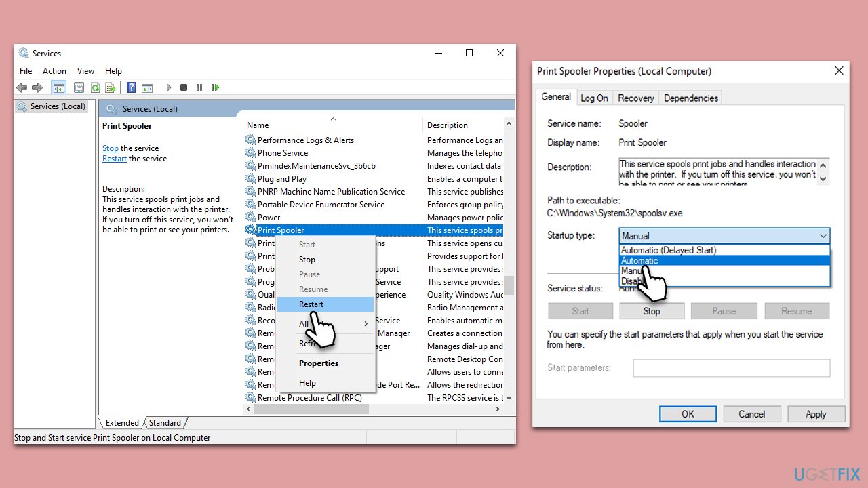Image resolution: width=868 pixels, height=488 pixels.
Task: Click the Apply button
Action: click(816, 413)
